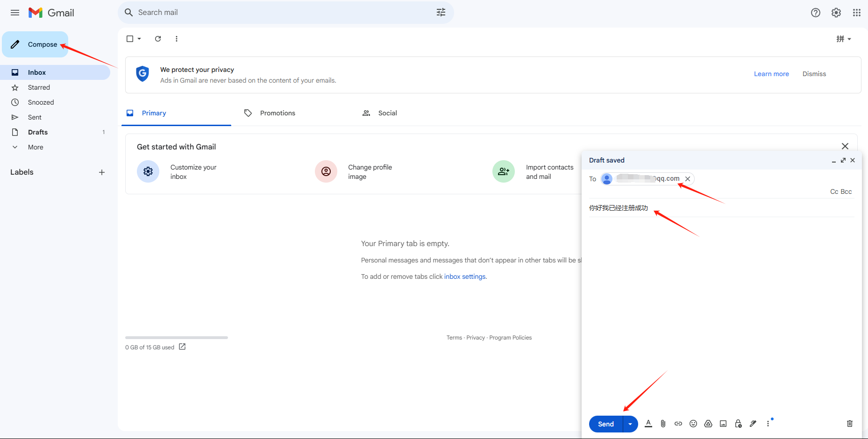The height and width of the screenshot is (439, 868).
Task: Dismiss the privacy notice
Action: 814,74
